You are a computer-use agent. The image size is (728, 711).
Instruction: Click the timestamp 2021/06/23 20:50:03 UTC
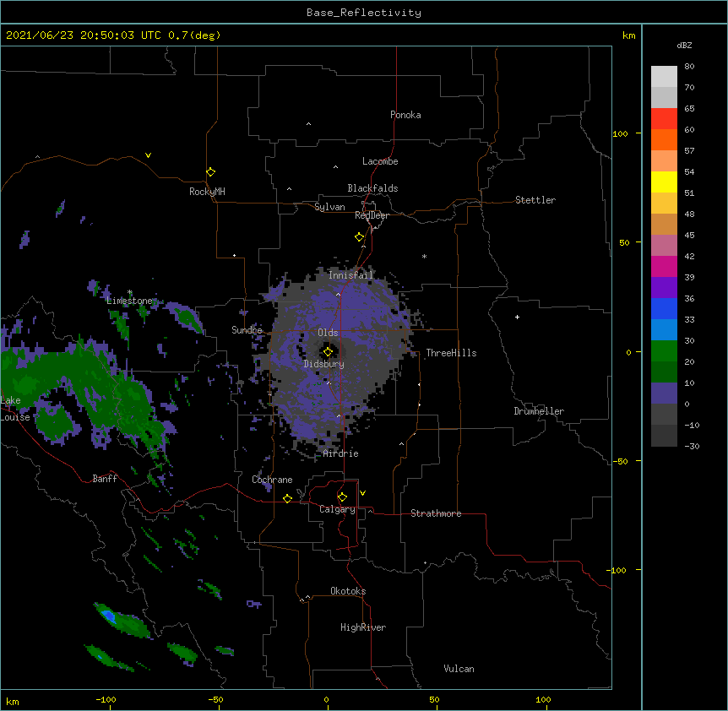click(83, 35)
